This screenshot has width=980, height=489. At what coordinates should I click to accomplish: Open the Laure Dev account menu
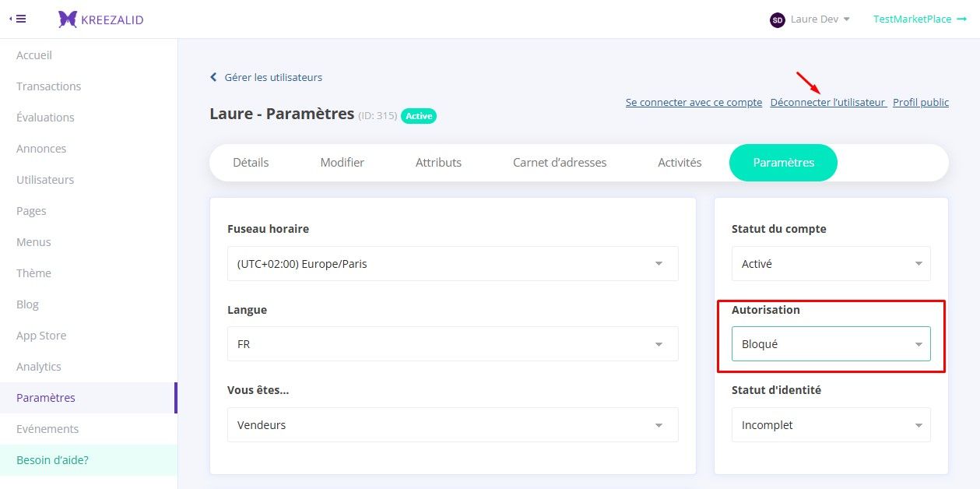(820, 19)
